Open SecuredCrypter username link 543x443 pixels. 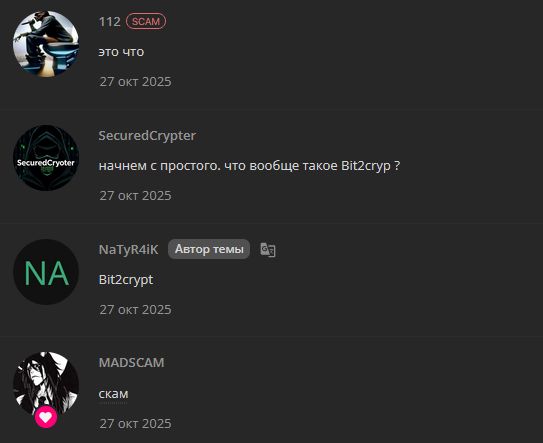tap(147, 135)
